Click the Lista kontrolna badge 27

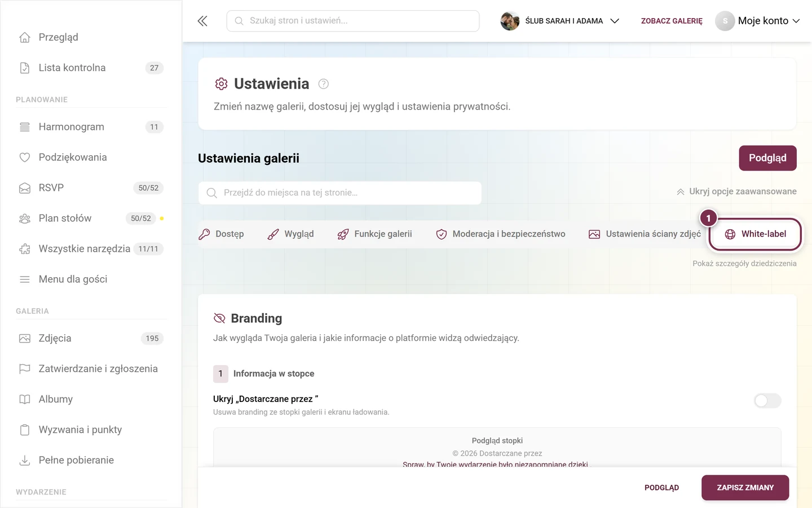pos(154,68)
